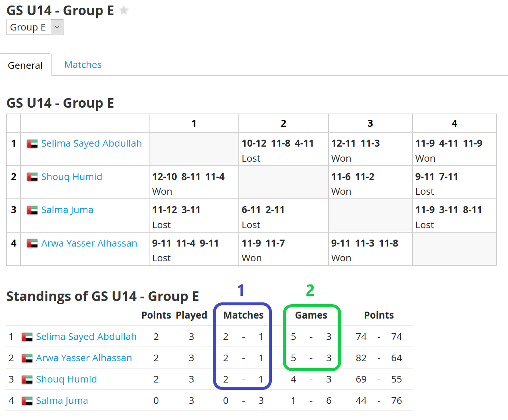Click the favorite star next to the title
Screen dimensions: 508x420
pos(124,10)
